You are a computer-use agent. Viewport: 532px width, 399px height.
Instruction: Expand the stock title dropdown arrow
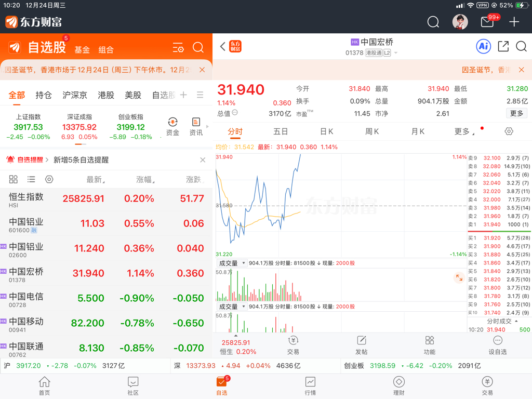click(395, 53)
